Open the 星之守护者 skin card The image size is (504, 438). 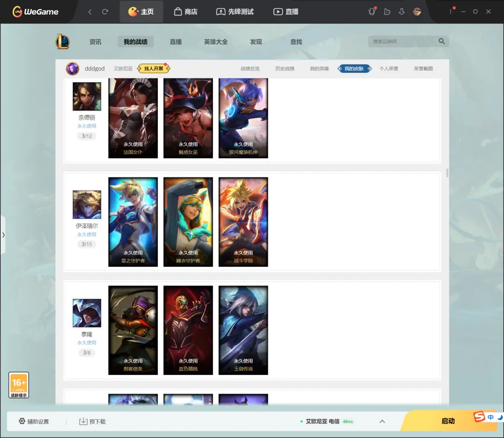point(133,222)
